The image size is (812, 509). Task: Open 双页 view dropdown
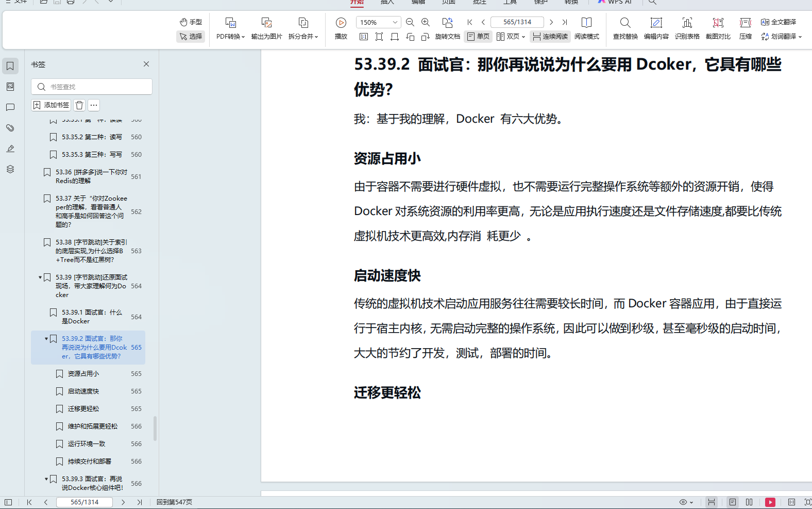click(x=511, y=37)
